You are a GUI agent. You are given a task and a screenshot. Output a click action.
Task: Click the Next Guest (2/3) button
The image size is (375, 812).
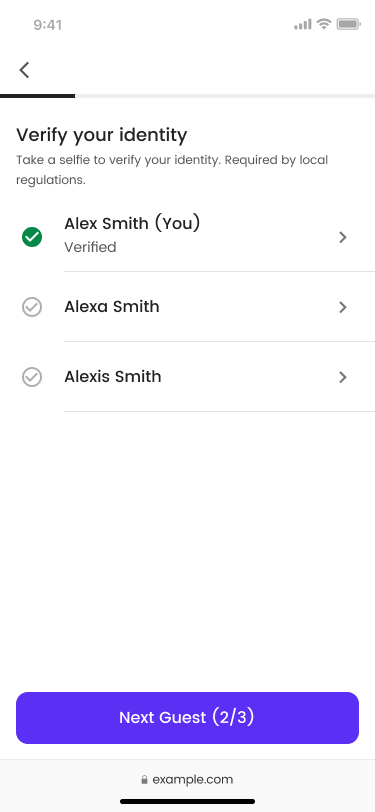(x=188, y=718)
